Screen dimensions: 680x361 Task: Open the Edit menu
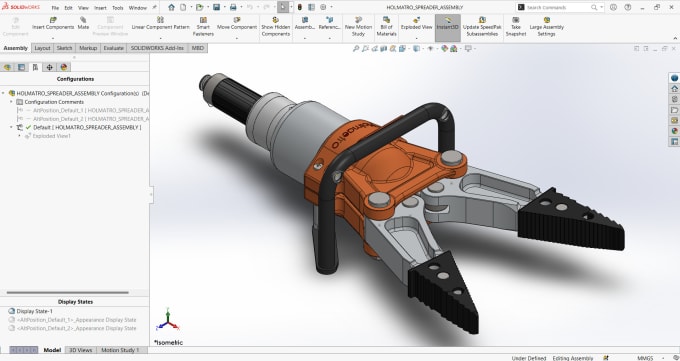click(69, 8)
